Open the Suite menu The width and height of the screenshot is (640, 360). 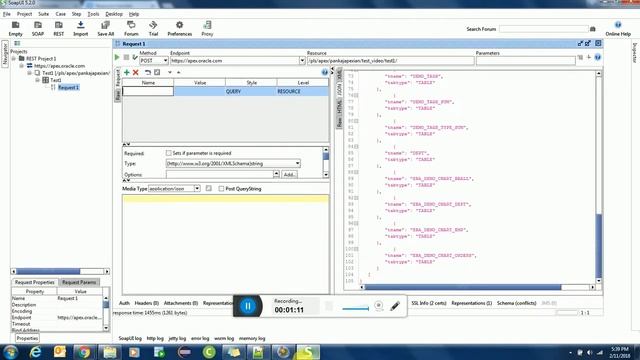coord(43,14)
